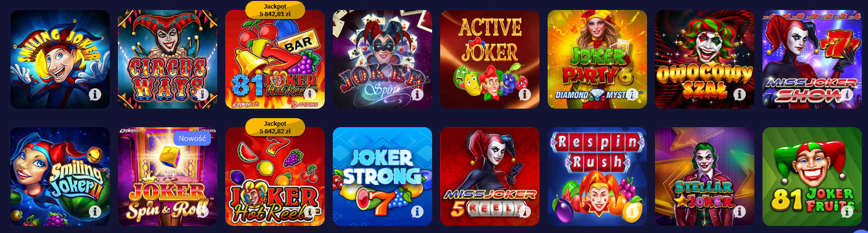Show info for Joker Spin game
868x233 pixels.
(x=417, y=94)
